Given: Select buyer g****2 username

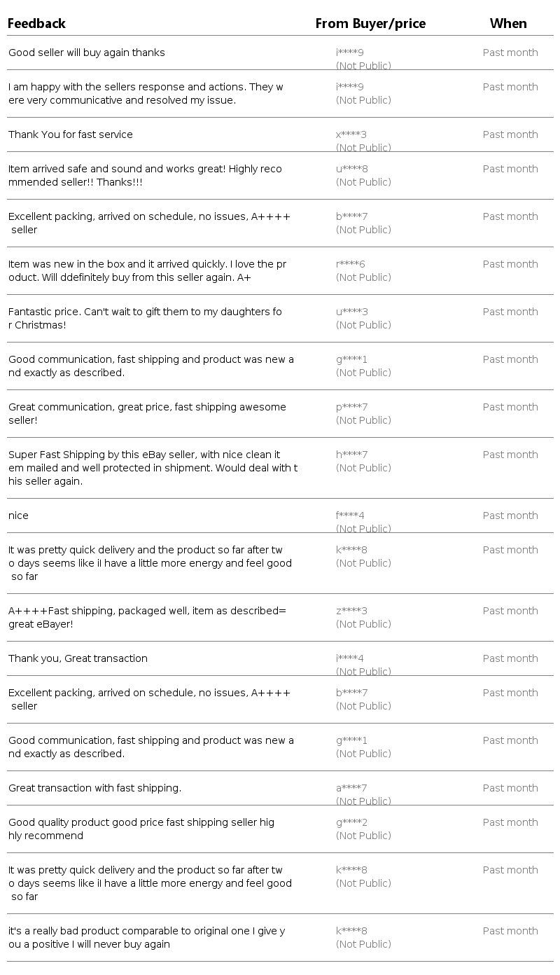Looking at the screenshot, I should click(351, 822).
